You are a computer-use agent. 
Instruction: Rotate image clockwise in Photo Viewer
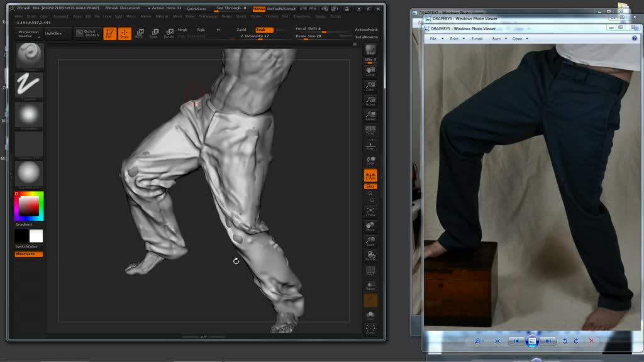pyautogui.click(x=576, y=341)
